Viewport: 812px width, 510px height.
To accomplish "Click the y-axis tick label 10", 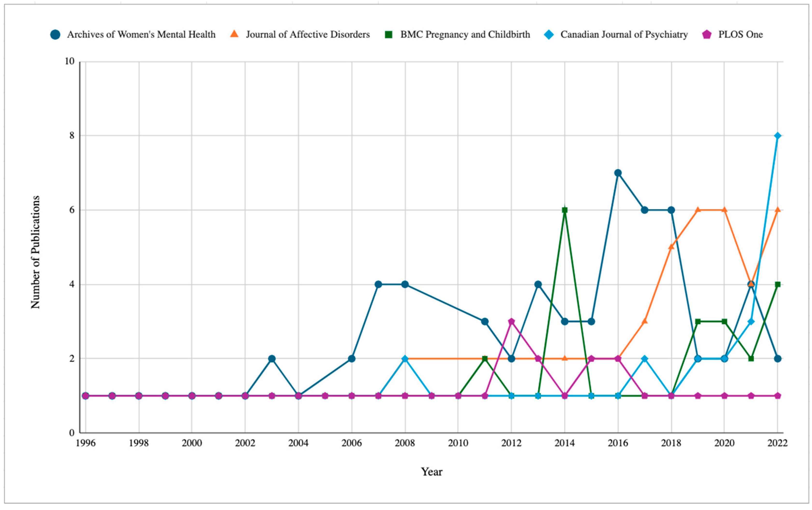I will (69, 61).
